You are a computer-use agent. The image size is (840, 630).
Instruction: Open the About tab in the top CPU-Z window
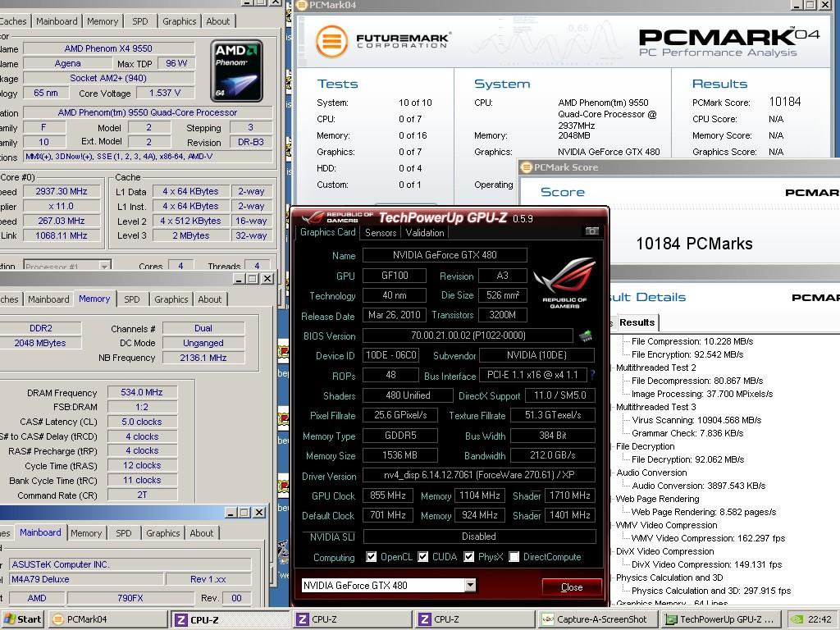tap(218, 21)
